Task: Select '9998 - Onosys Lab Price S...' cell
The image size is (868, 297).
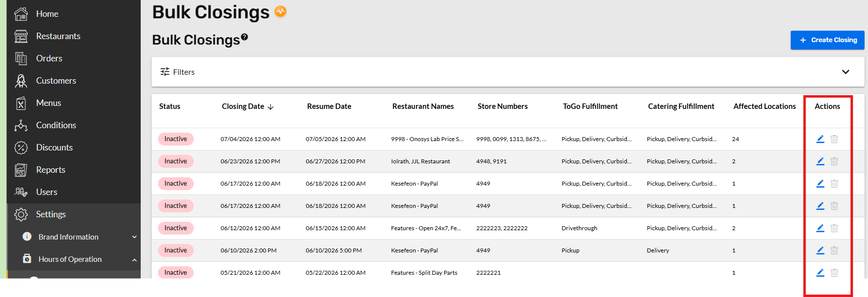Action: click(x=427, y=139)
